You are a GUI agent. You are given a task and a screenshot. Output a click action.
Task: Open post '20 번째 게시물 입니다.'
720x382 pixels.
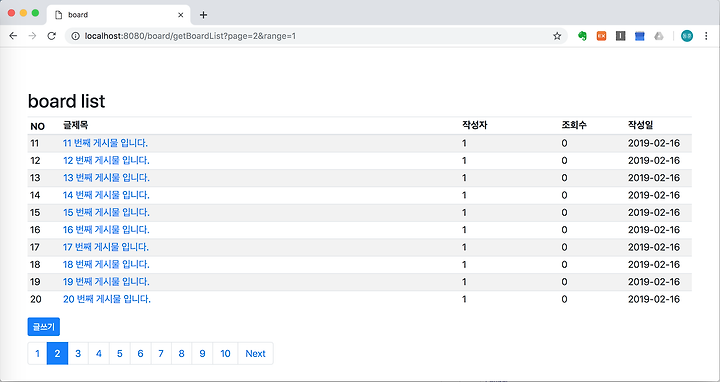[107, 299]
